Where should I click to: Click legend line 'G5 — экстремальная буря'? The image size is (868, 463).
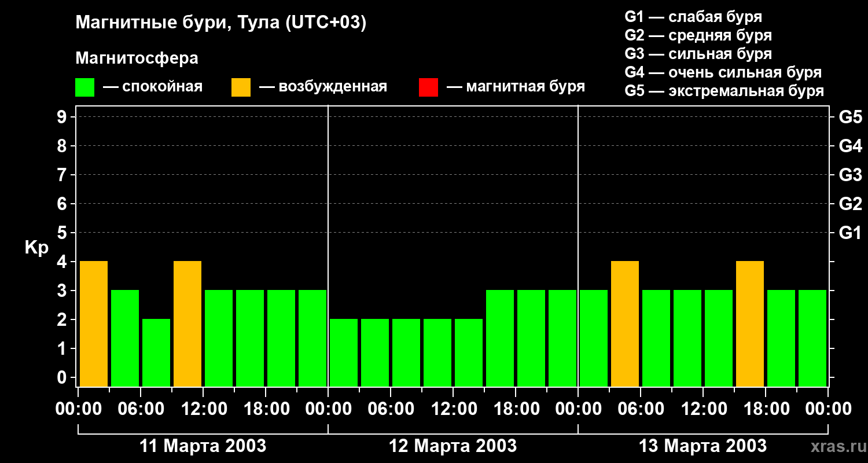tap(724, 91)
